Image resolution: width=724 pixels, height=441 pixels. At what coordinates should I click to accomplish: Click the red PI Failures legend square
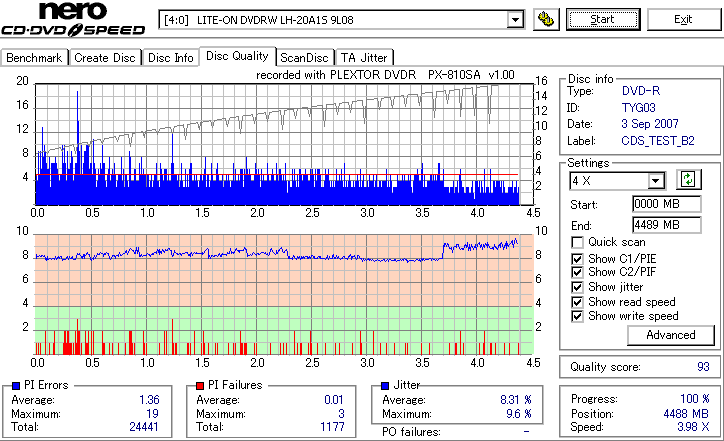point(200,386)
